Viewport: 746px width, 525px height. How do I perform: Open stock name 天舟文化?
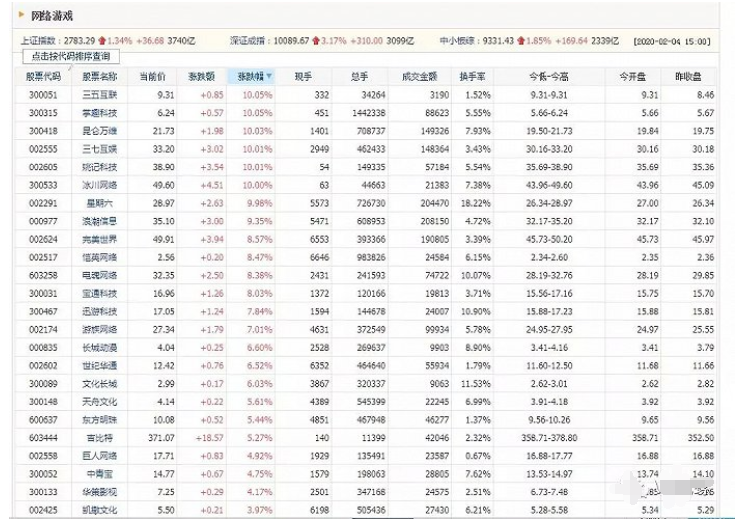[x=99, y=402]
